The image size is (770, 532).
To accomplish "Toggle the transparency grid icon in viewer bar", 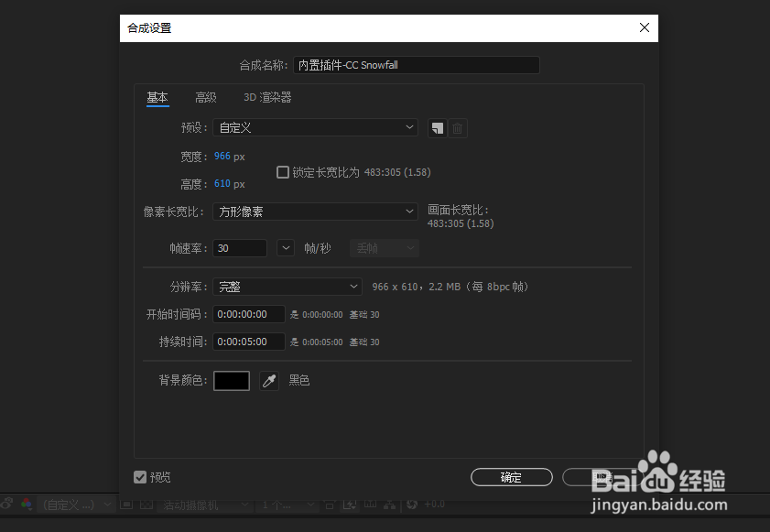I will pyautogui.click(x=146, y=504).
